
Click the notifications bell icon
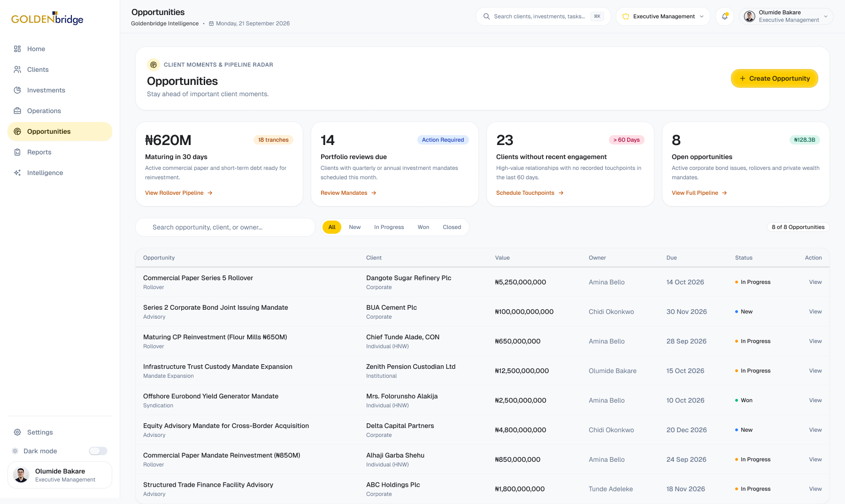[x=725, y=16]
